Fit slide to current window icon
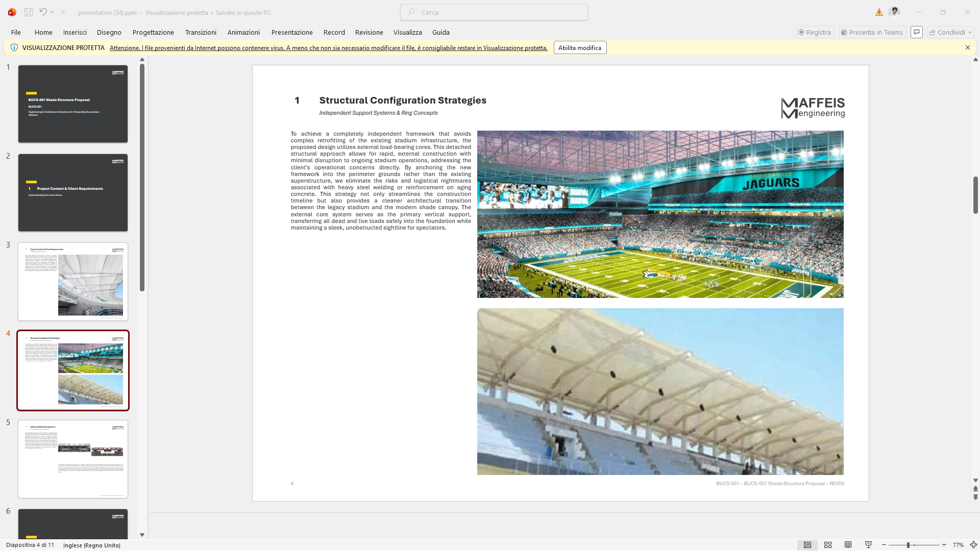 click(x=973, y=545)
